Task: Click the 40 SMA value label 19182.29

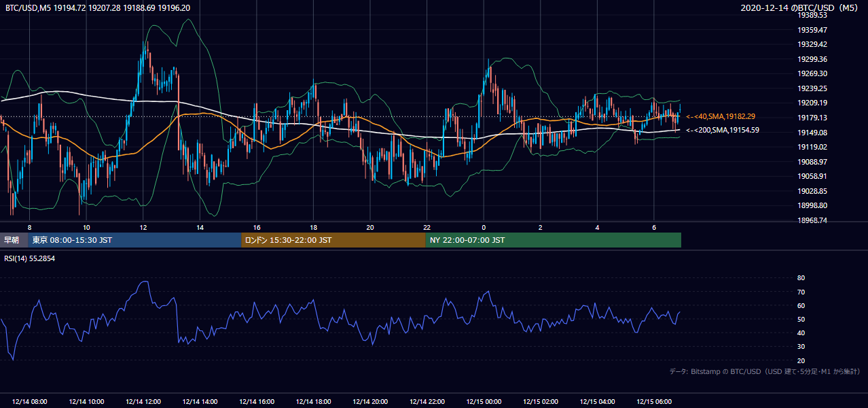Action: [x=721, y=116]
